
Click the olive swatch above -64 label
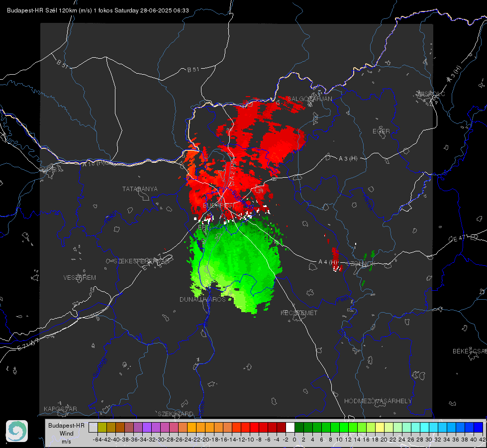coord(102,427)
